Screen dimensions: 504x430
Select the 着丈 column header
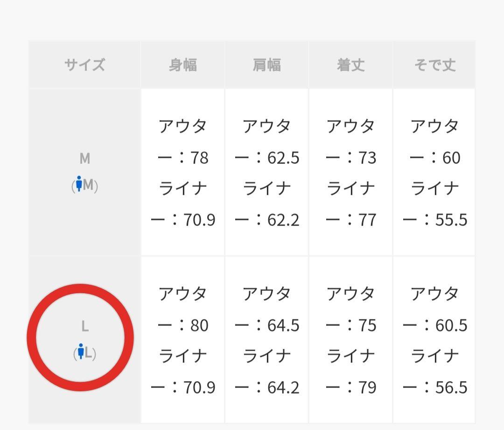(x=350, y=65)
